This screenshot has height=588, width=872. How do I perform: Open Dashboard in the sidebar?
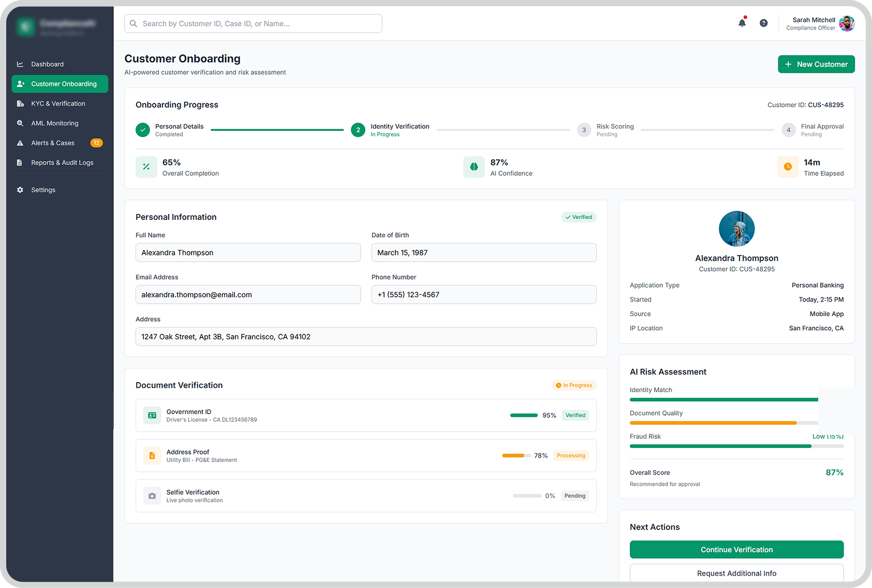[x=60, y=64]
